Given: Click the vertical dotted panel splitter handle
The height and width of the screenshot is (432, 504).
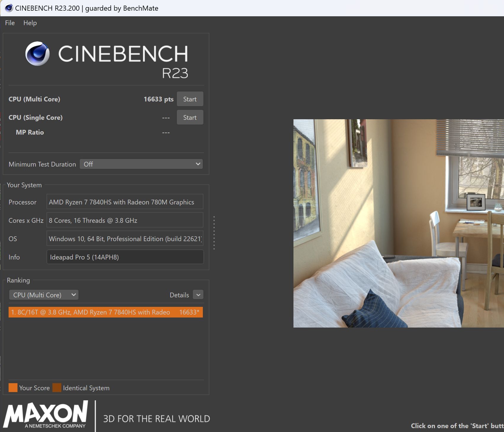Looking at the screenshot, I should (x=214, y=233).
